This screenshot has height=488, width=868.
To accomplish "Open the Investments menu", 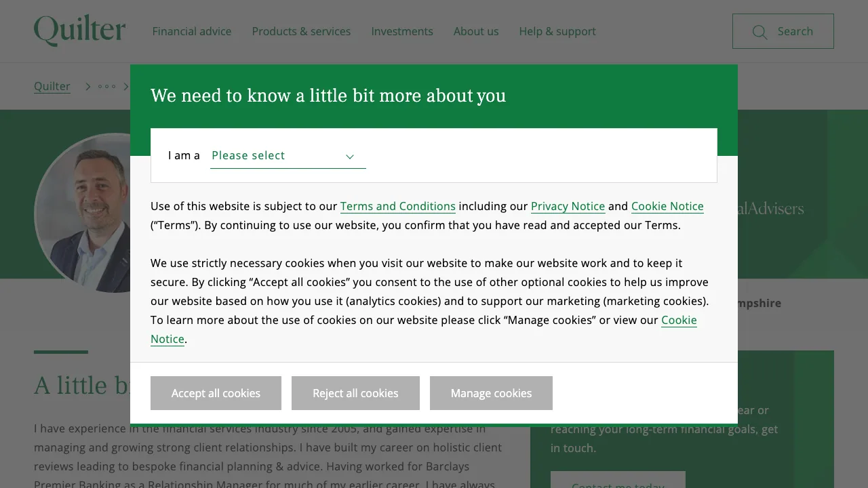I will (x=401, y=31).
